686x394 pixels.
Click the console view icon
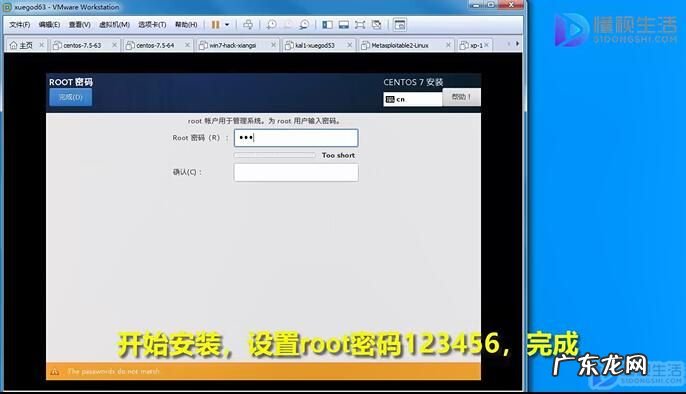[400, 25]
